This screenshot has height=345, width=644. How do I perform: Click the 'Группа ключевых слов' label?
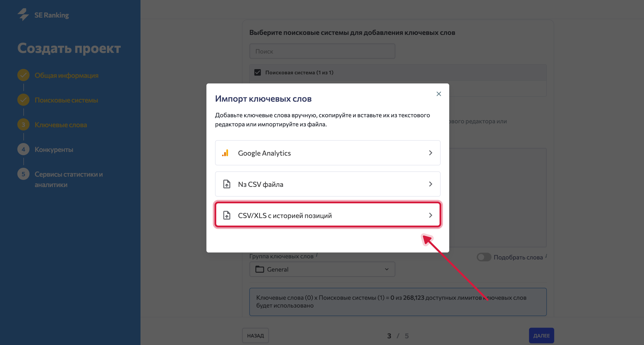281,256
